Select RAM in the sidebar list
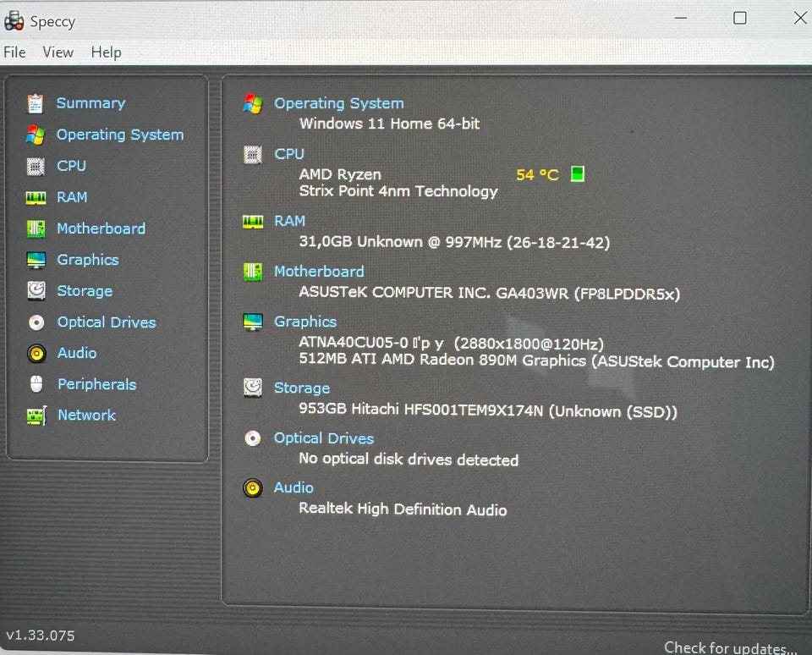 coord(72,197)
